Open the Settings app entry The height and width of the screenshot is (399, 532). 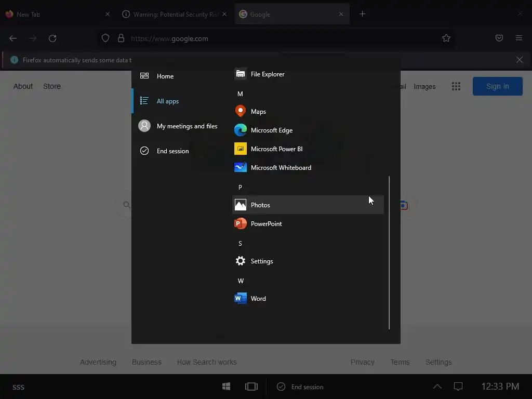tap(308, 261)
